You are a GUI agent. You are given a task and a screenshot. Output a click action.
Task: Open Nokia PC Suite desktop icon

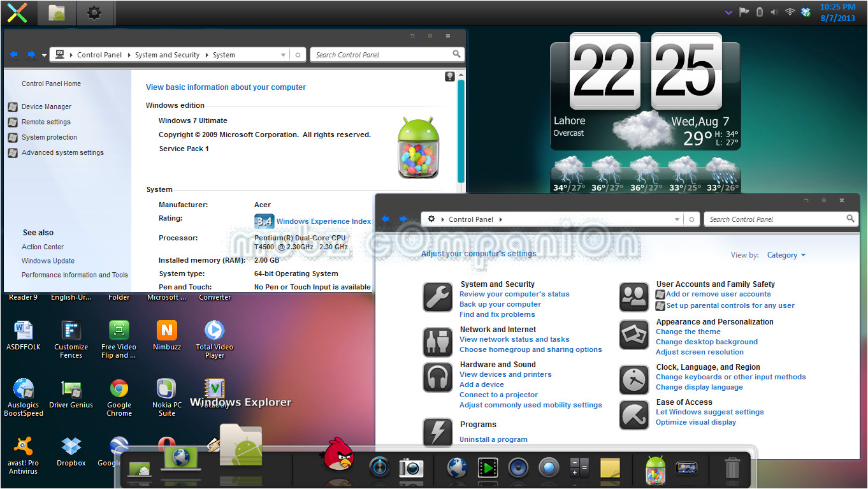167,398
